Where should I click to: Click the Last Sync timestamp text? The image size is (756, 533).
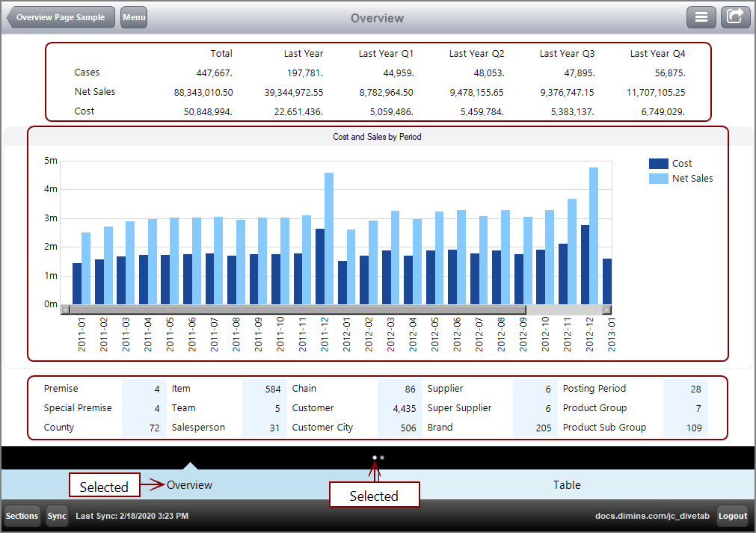click(132, 516)
